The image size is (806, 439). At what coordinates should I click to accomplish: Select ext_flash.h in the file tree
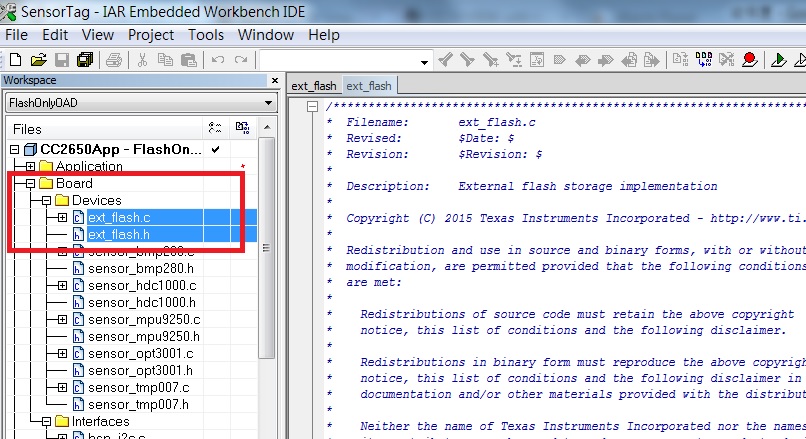pos(119,234)
